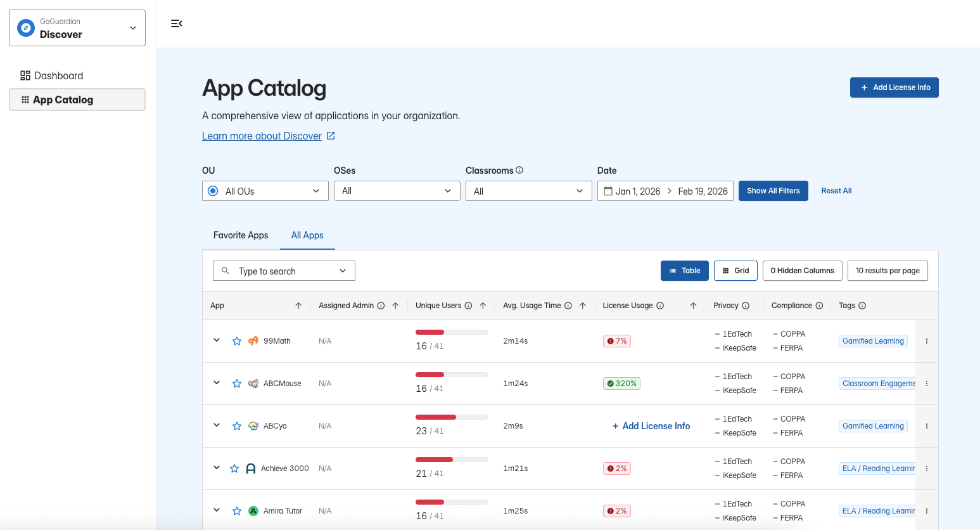Open the Achieve 3000 row options menu

click(927, 469)
